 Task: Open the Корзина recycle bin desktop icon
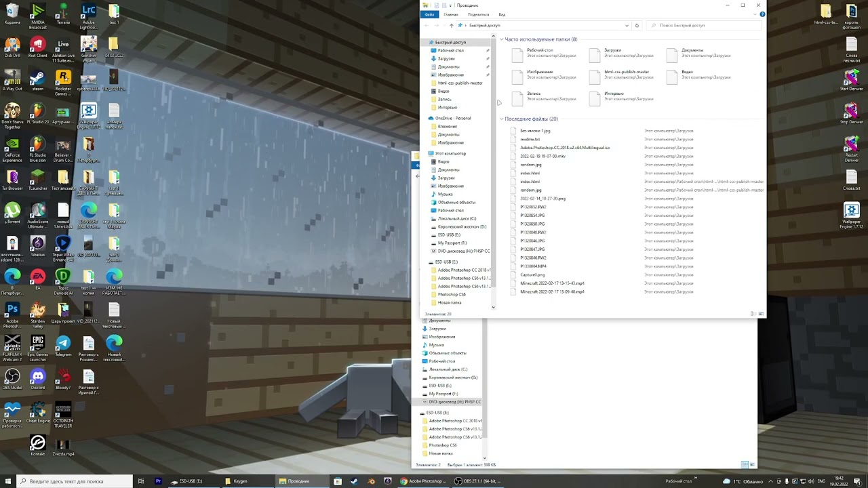(12, 15)
